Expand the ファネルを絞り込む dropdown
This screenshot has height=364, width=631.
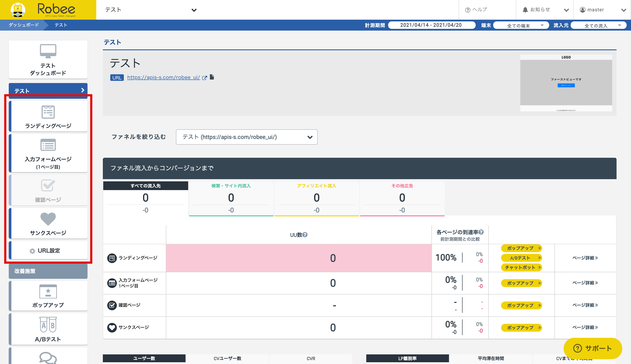(x=247, y=137)
